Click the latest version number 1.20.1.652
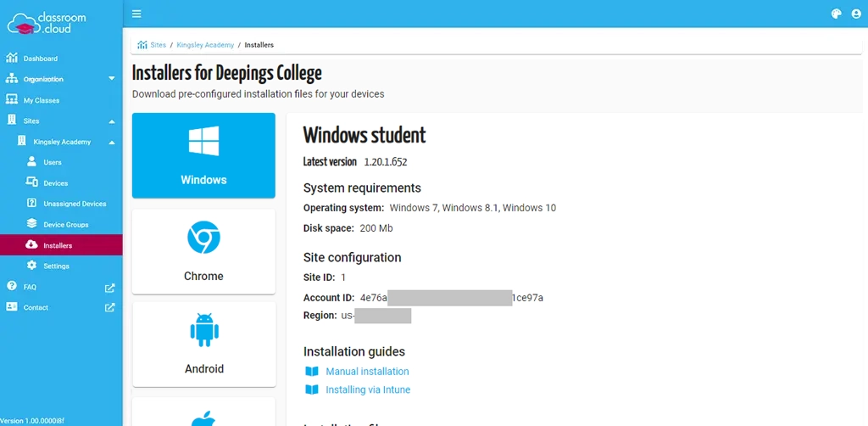The height and width of the screenshot is (426, 868). (386, 162)
